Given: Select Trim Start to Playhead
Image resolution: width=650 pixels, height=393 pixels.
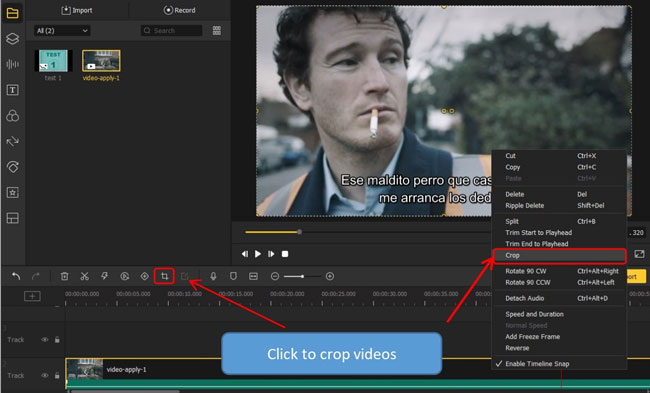Looking at the screenshot, I should click(x=559, y=232).
